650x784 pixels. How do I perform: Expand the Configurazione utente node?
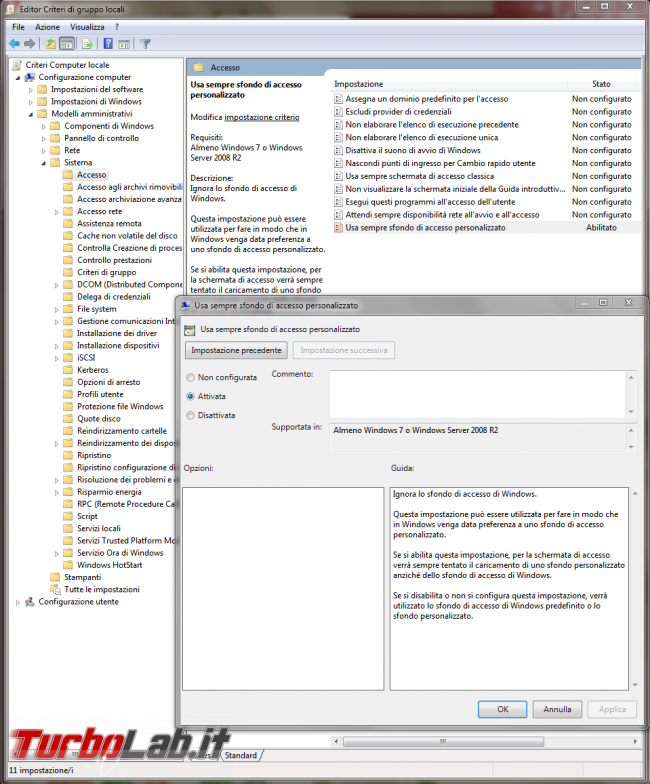pyautogui.click(x=18, y=602)
